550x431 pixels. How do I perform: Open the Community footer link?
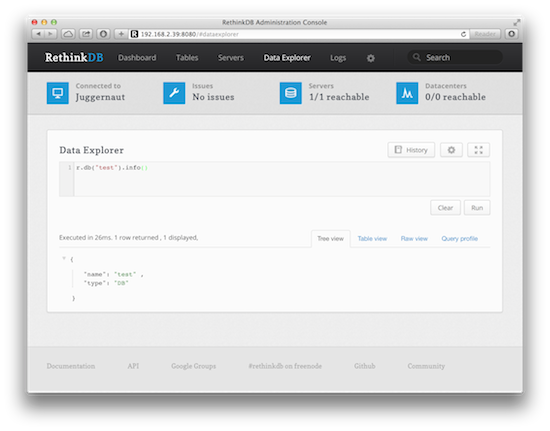point(426,366)
